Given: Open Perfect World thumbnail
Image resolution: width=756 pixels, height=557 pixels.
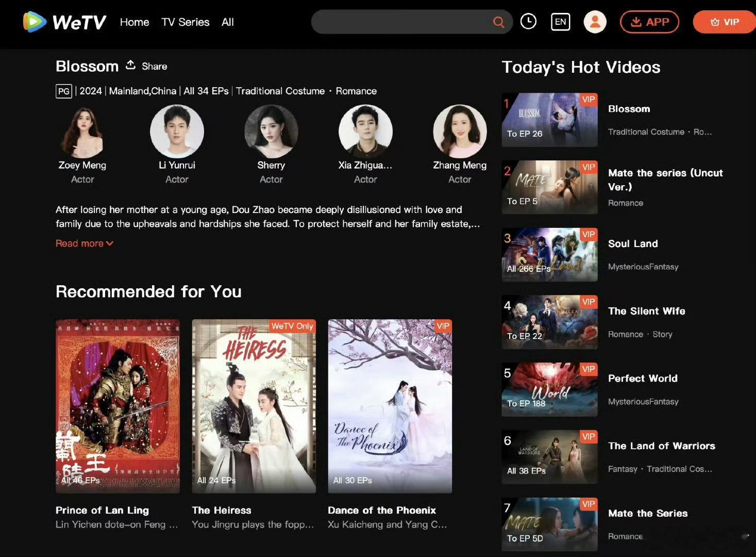Looking at the screenshot, I should (550, 389).
